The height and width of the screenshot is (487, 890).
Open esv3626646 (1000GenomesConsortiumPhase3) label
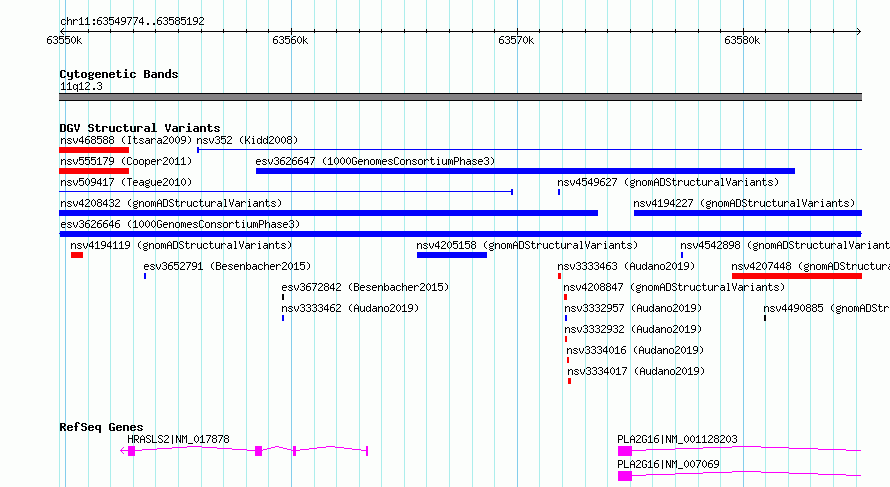[180, 224]
